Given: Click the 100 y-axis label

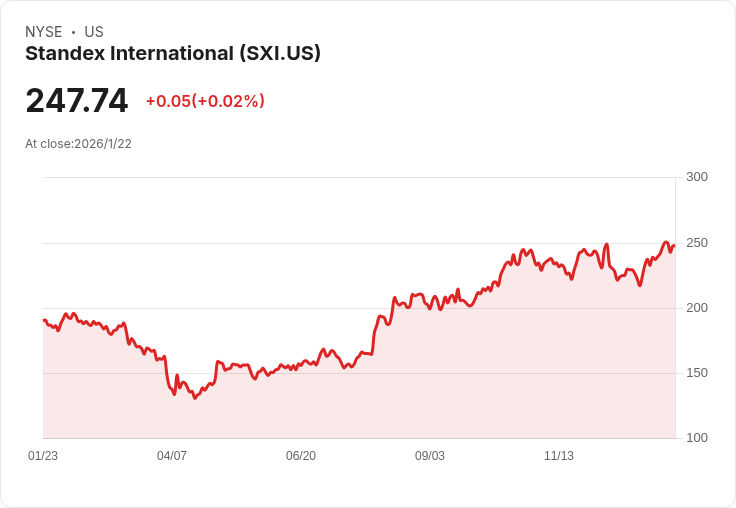Looking at the screenshot, I should pyautogui.click(x=696, y=438).
